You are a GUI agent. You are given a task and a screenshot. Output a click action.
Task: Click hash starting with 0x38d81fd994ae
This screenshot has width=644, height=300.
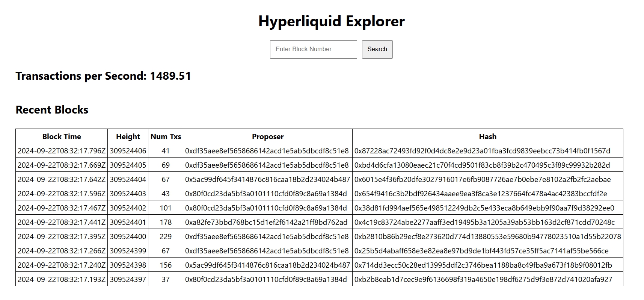[x=484, y=208]
